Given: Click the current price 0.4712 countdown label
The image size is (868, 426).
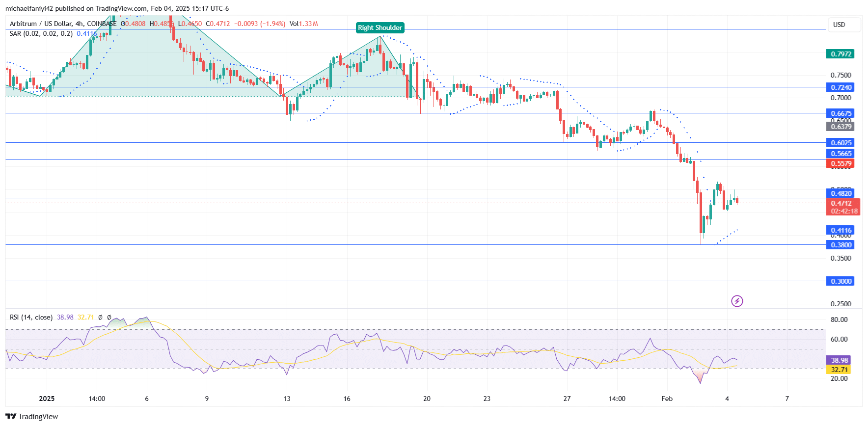Looking at the screenshot, I should pyautogui.click(x=843, y=207).
